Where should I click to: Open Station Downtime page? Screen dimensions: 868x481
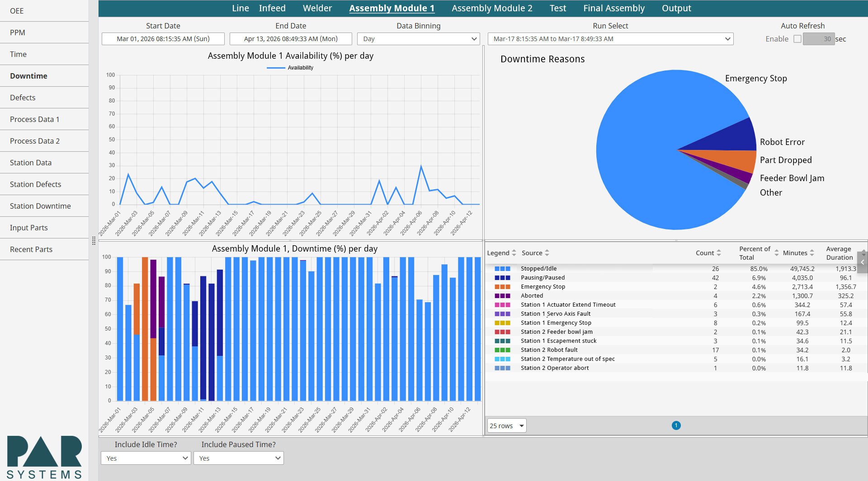pyautogui.click(x=44, y=206)
